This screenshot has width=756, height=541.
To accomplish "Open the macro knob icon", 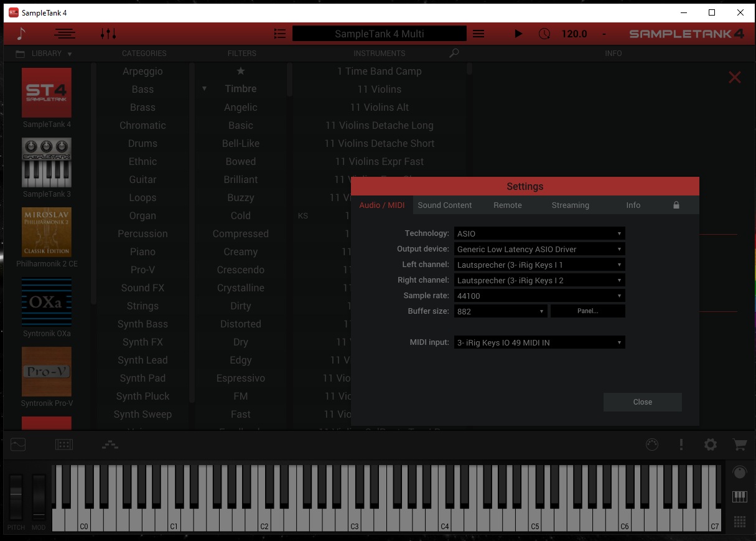I will pyautogui.click(x=652, y=445).
